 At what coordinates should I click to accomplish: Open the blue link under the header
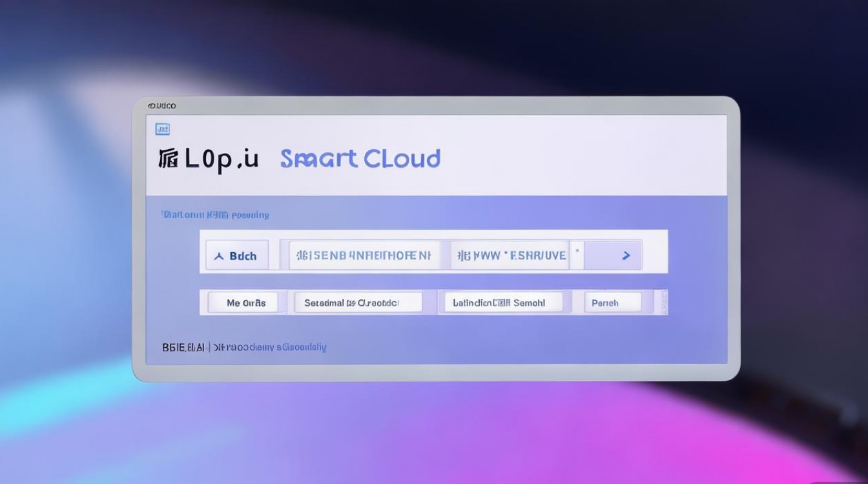[x=215, y=214]
